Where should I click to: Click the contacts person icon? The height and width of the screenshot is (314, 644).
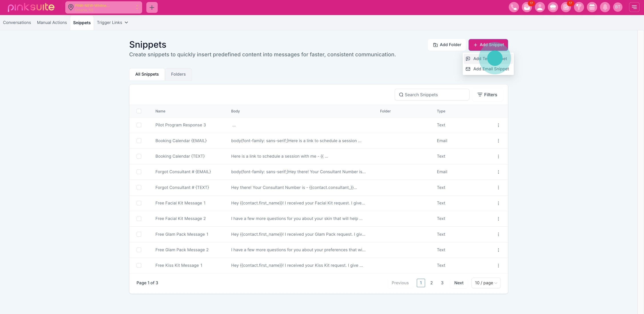(x=540, y=7)
